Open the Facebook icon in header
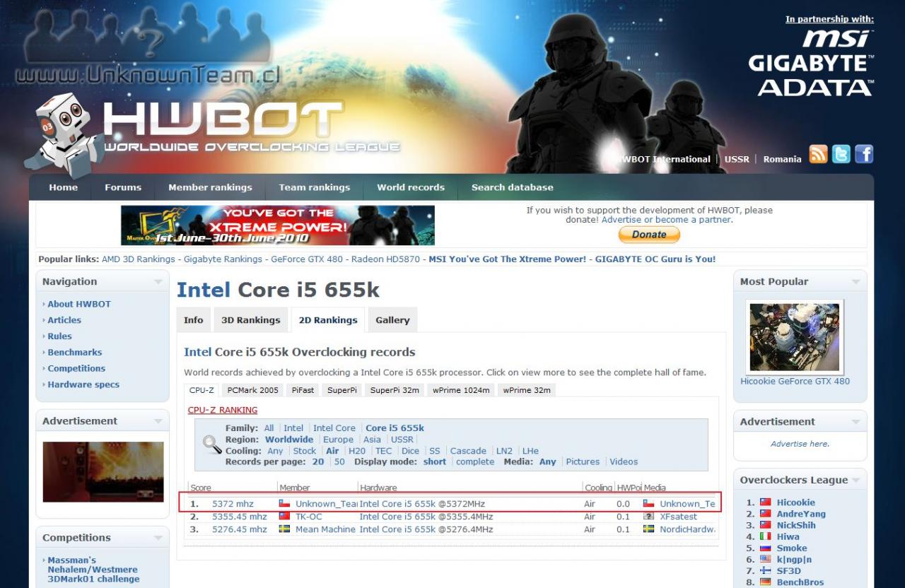The width and height of the screenshot is (905, 588). click(864, 154)
